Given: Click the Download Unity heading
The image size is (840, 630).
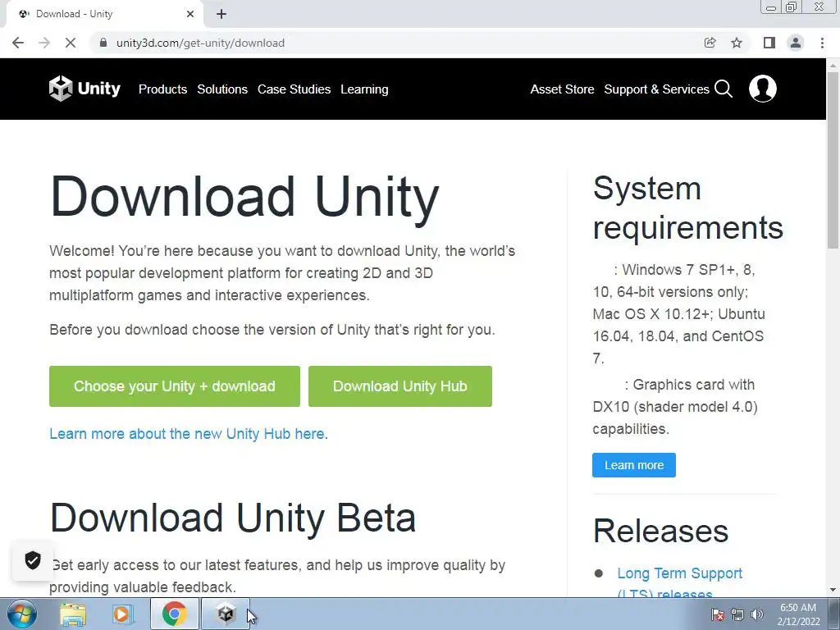Looking at the screenshot, I should click(244, 196).
